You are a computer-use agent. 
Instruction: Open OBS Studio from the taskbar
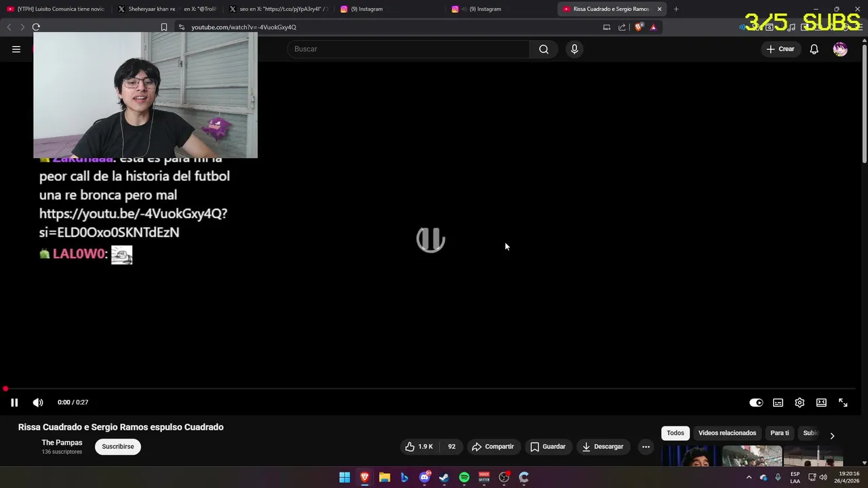coord(504,477)
